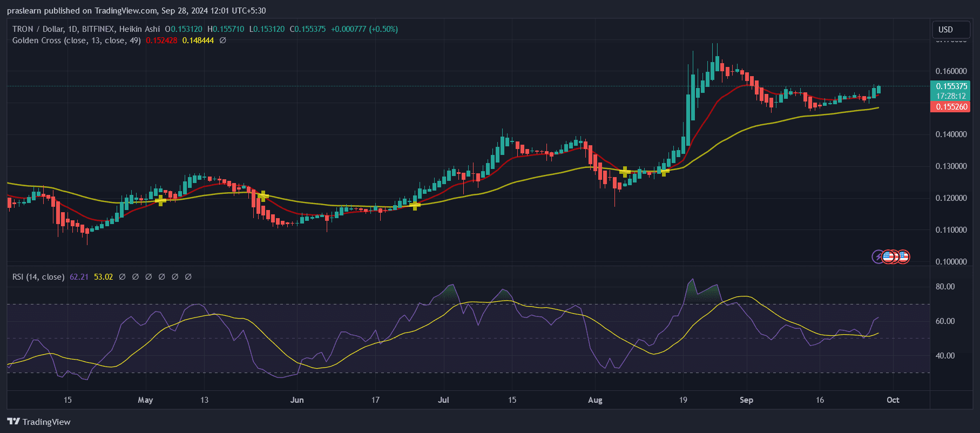980x433 pixels.
Task: Select the late June Golden Cross plus marker
Action: (415, 205)
